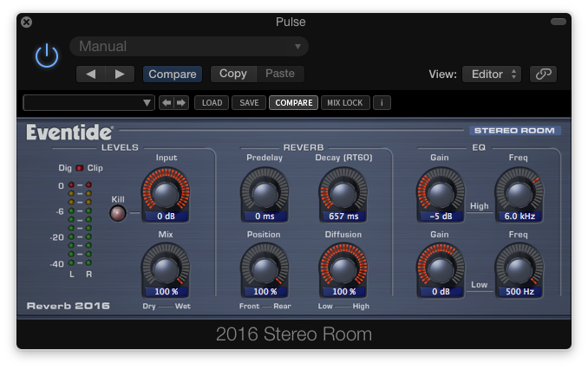Click the L R level meter

80,224
